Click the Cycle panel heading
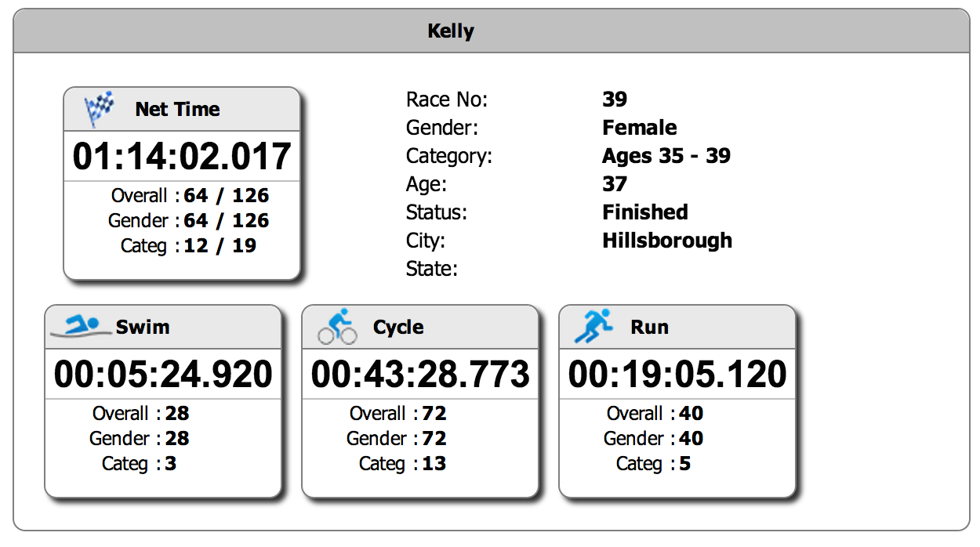This screenshot has width=980, height=547. [x=398, y=327]
